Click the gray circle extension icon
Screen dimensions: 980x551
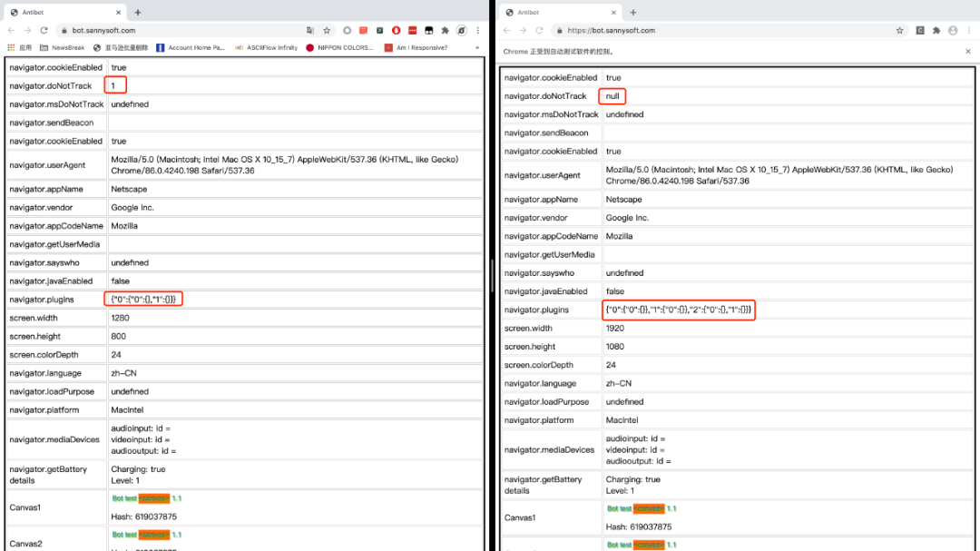(x=347, y=30)
